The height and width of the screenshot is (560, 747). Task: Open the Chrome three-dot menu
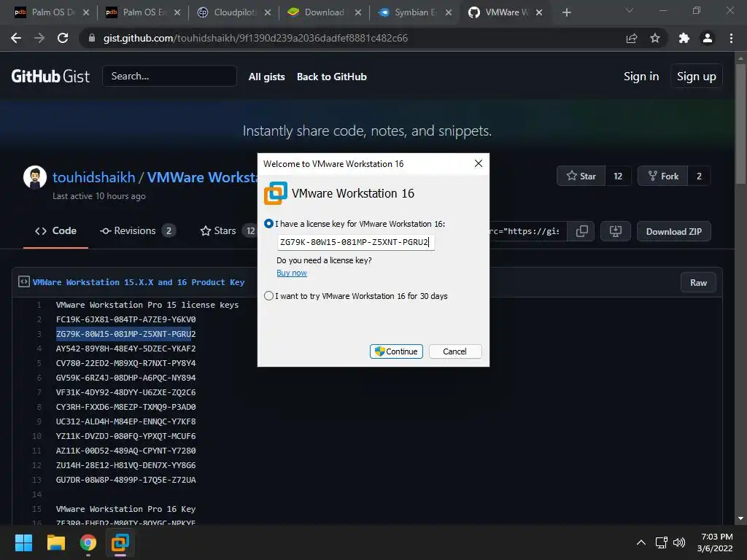pyautogui.click(x=731, y=38)
